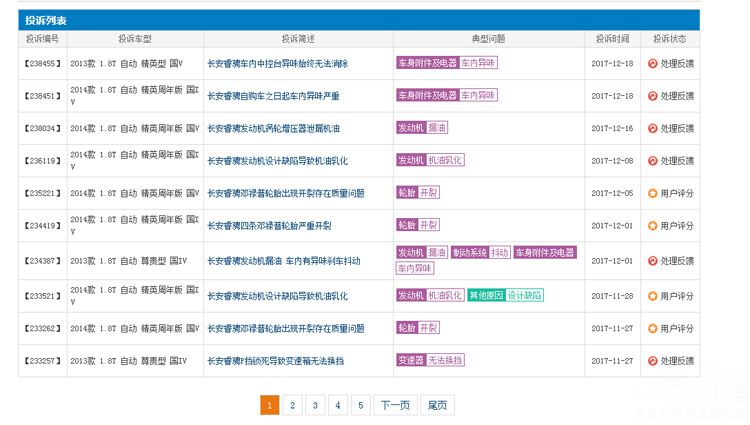Click 抖动 tag in row 234387

click(500, 252)
